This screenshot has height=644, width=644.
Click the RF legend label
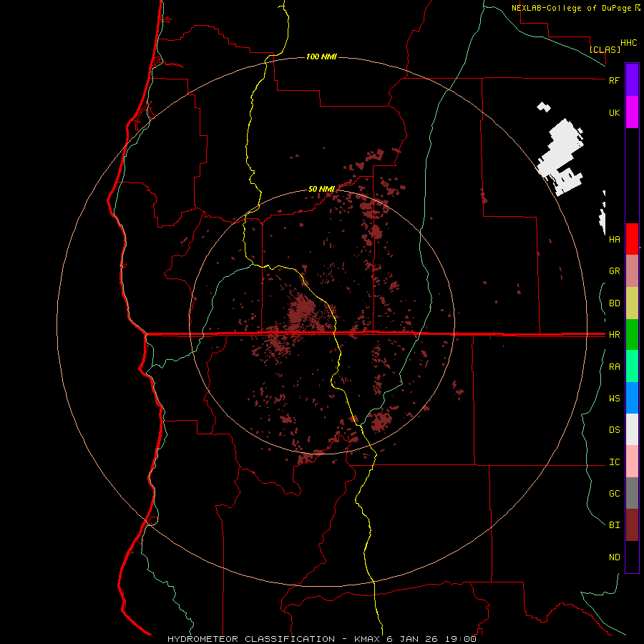pyautogui.click(x=614, y=80)
